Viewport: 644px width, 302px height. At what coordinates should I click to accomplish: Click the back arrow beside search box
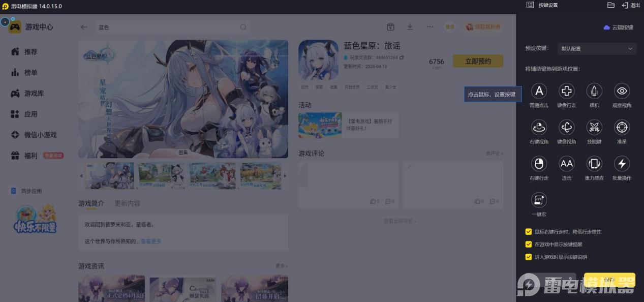click(x=84, y=27)
